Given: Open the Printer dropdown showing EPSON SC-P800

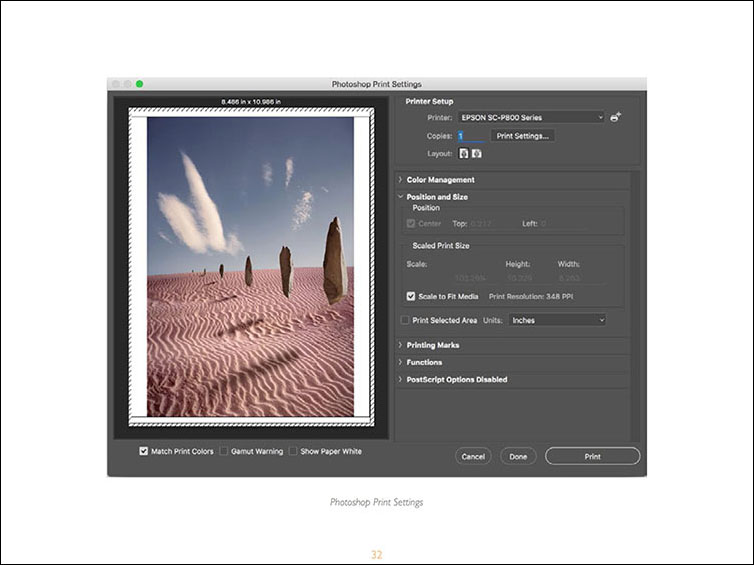Looking at the screenshot, I should pyautogui.click(x=531, y=117).
